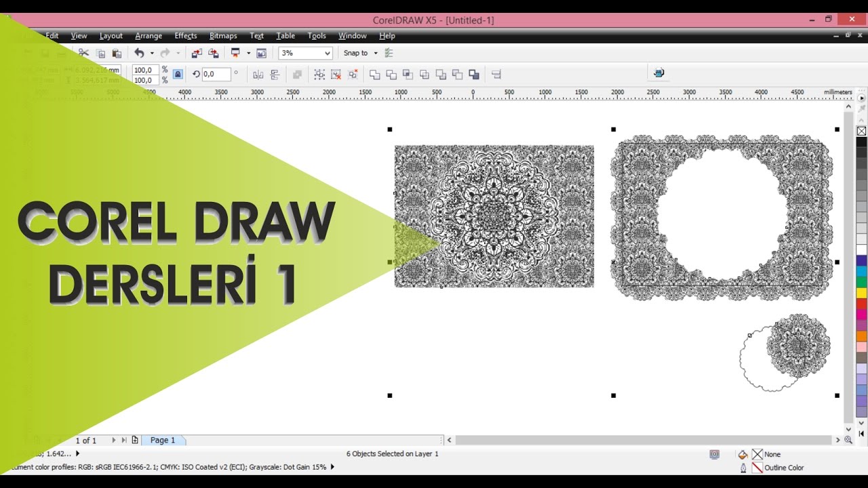Click the Ungroup icon
This screenshot has height=488, width=868.
336,75
